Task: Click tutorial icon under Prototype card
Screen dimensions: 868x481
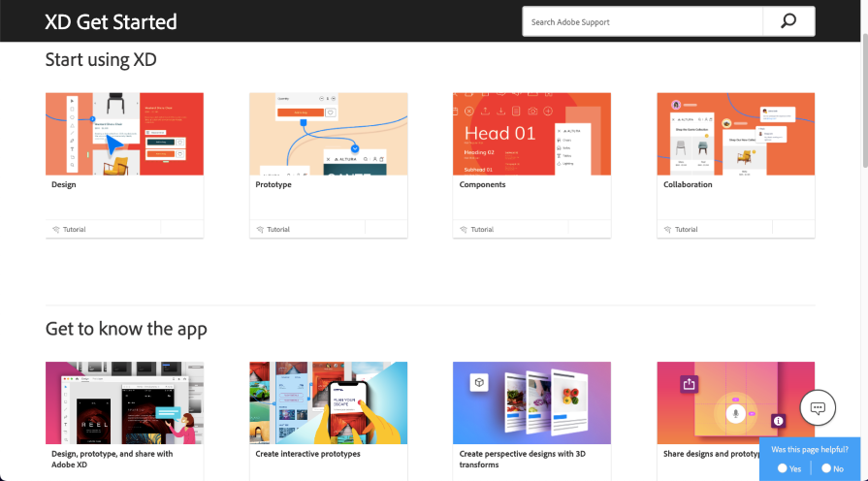Action: (260, 230)
